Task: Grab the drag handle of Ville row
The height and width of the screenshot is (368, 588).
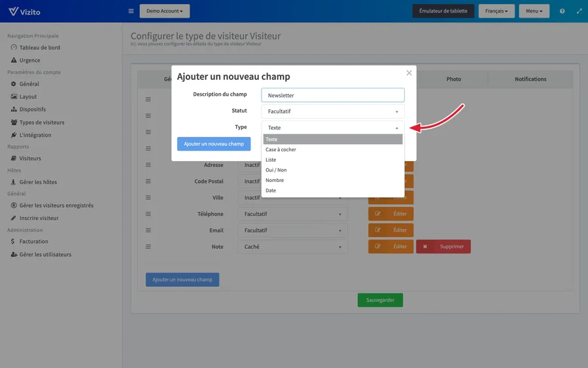Action: (x=148, y=198)
